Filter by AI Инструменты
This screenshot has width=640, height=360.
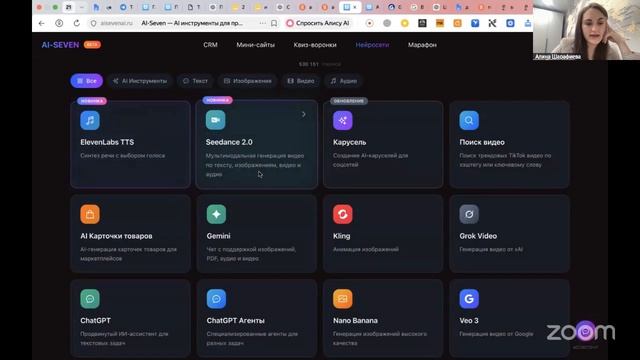pyautogui.click(x=140, y=81)
